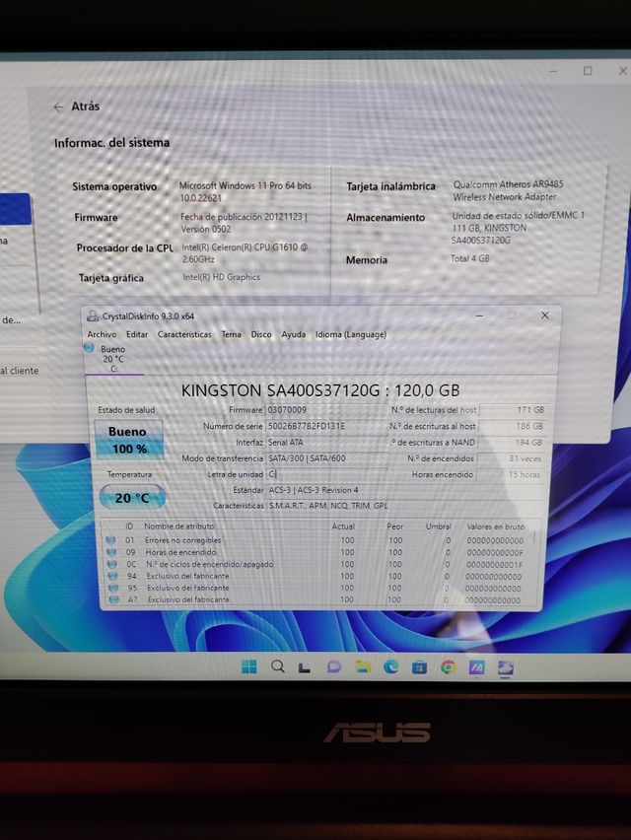Click the Valores en bruto column header
The image size is (631, 840).
click(496, 526)
